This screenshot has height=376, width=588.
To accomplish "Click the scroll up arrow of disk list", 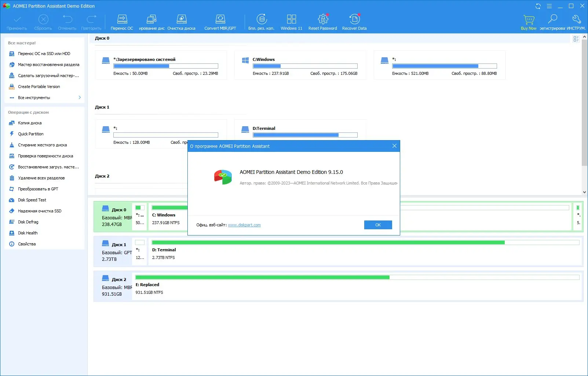I will click(584, 37).
